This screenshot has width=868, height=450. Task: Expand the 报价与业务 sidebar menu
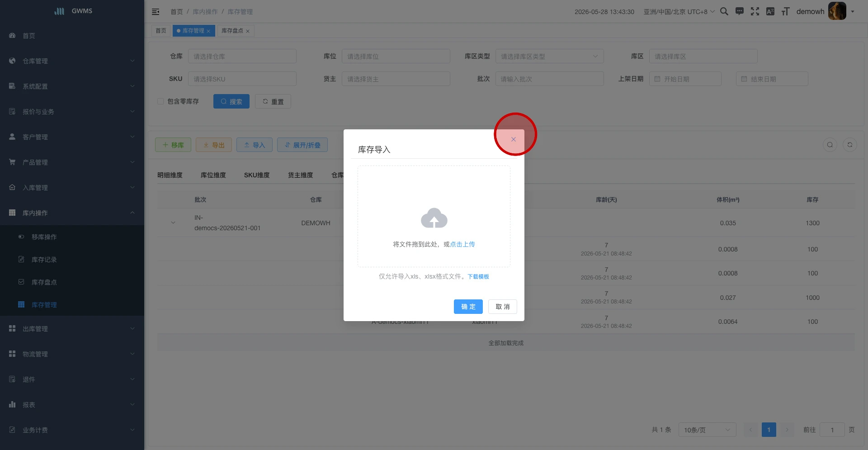72,111
